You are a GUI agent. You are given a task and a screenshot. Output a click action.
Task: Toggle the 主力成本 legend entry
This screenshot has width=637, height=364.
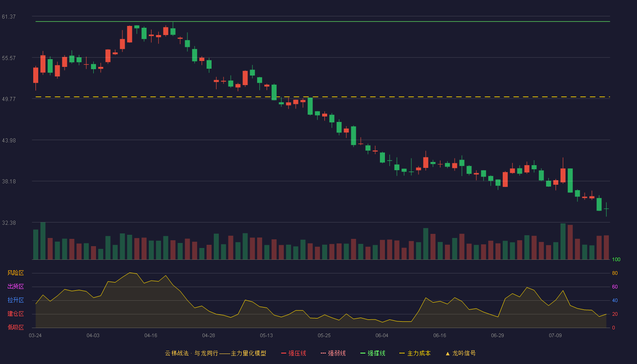(x=415, y=353)
